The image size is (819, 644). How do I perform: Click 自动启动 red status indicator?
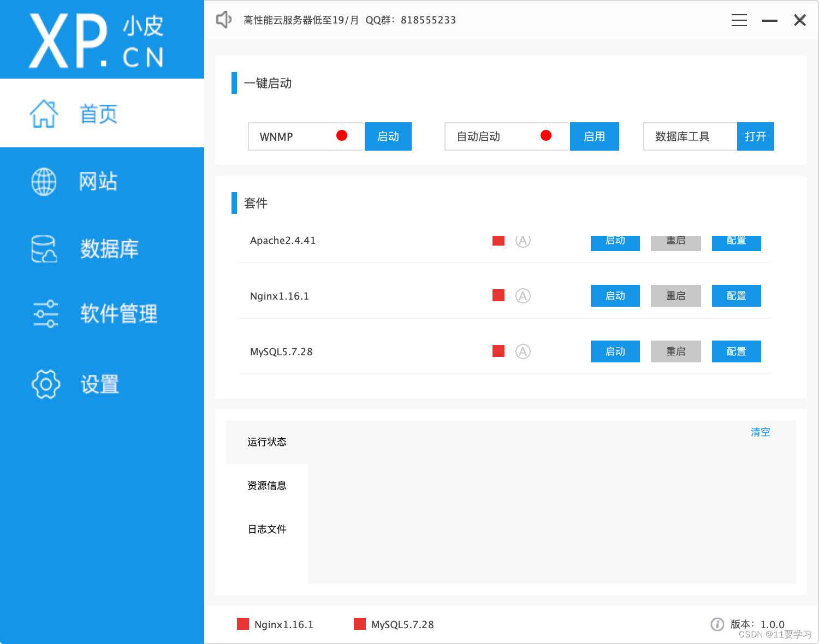[x=546, y=135]
